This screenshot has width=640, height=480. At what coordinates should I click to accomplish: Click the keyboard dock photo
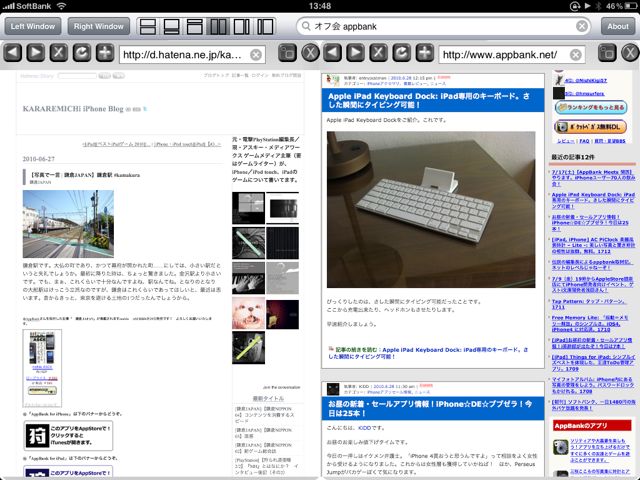[431, 209]
